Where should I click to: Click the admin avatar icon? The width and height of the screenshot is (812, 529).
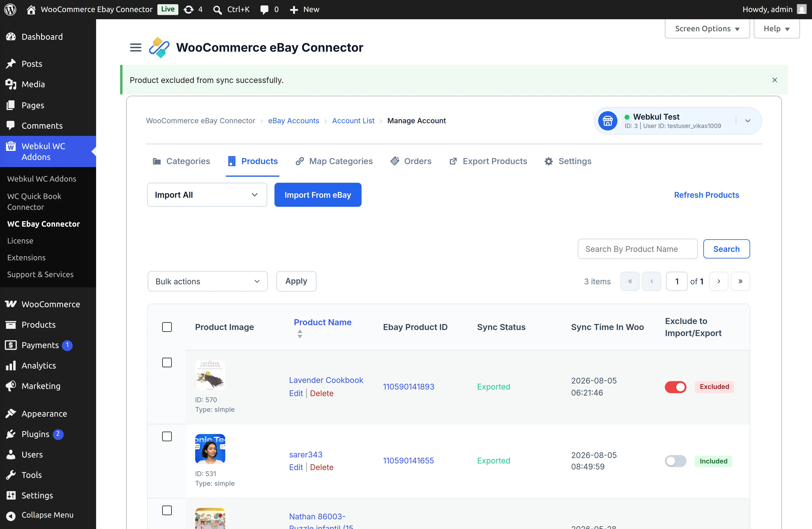pos(801,9)
